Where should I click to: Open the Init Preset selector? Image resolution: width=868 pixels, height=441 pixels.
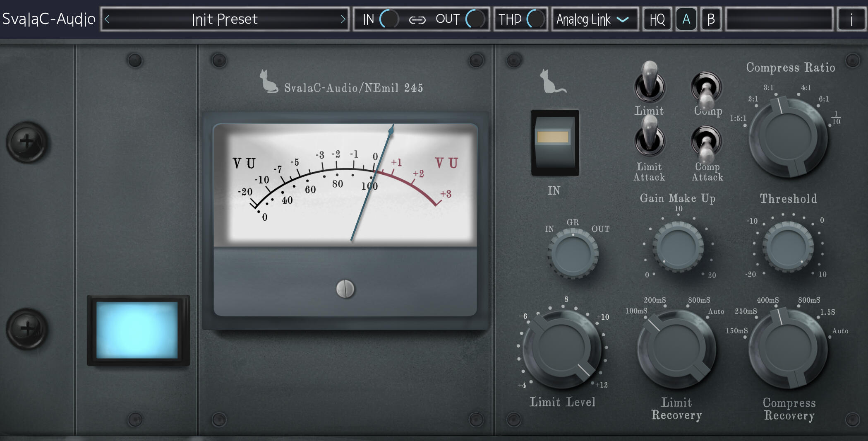point(225,19)
